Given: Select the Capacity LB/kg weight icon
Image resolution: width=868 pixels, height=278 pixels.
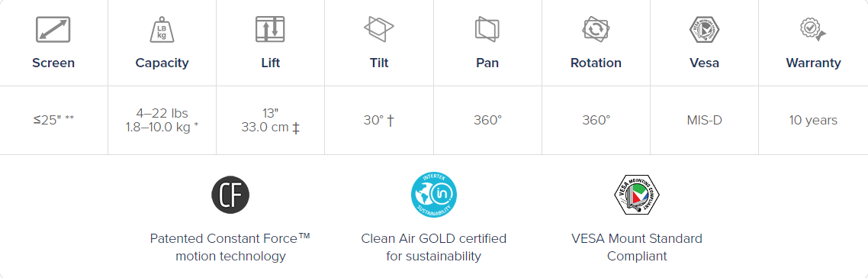Looking at the screenshot, I should pyautogui.click(x=162, y=29).
